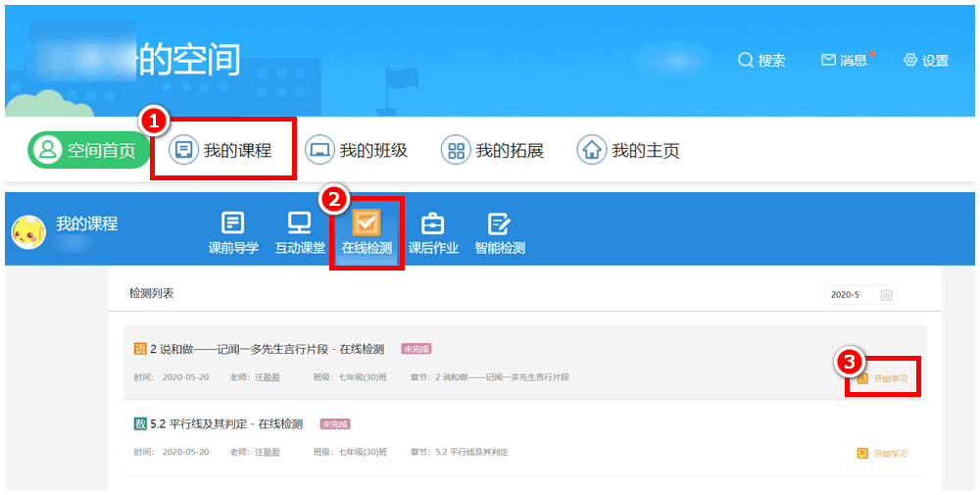The height and width of the screenshot is (495, 980).
Task: Navigate to 我的主页 tab
Action: [630, 150]
